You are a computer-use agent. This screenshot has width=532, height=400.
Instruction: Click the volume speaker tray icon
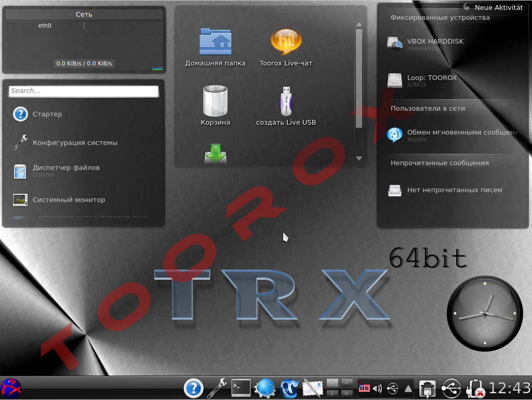point(378,388)
